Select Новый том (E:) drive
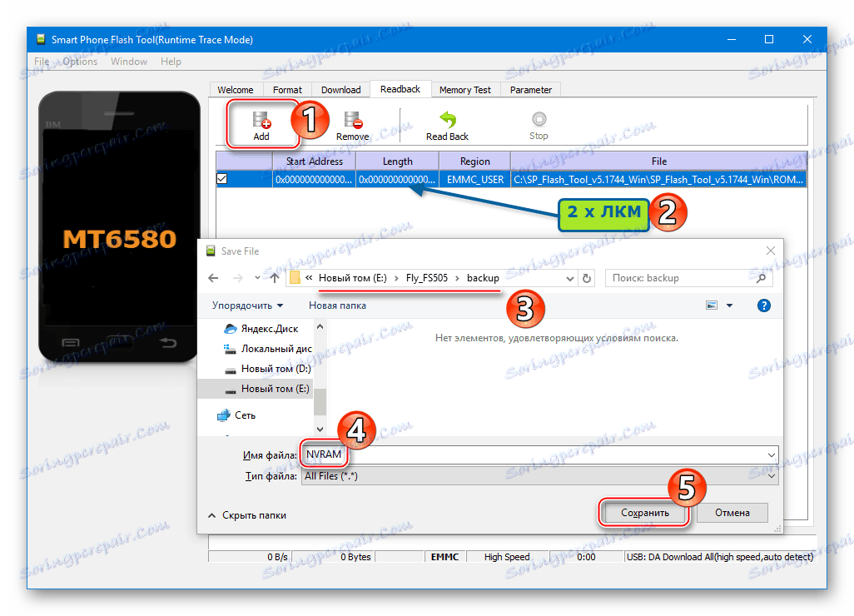The height and width of the screenshot is (616, 854). [x=267, y=389]
